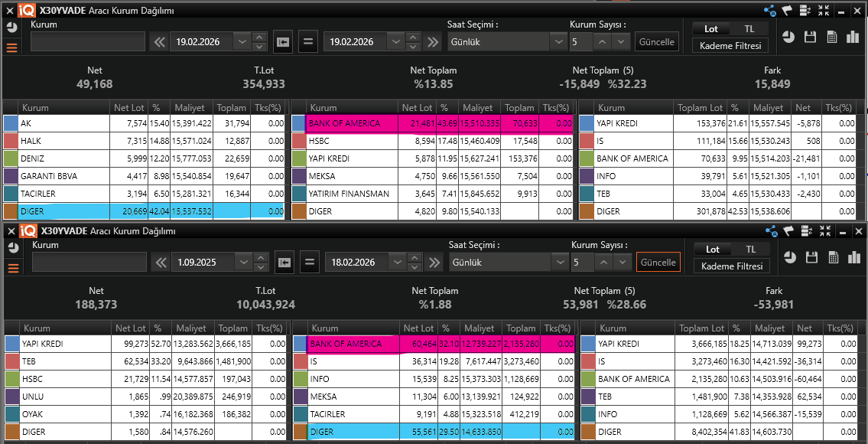
Task: Click the bar chart icon, top right
Action: pos(854,36)
